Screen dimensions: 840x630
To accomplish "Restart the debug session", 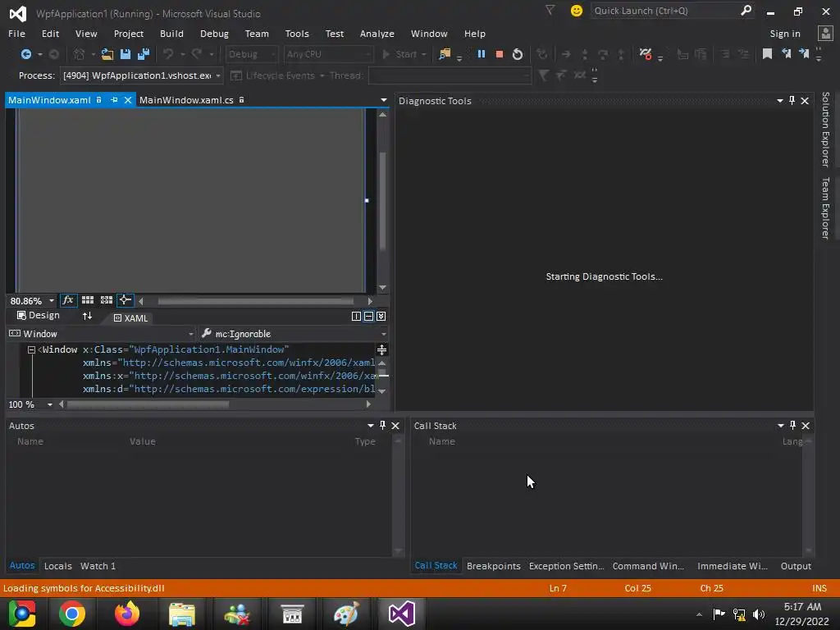I will (518, 54).
